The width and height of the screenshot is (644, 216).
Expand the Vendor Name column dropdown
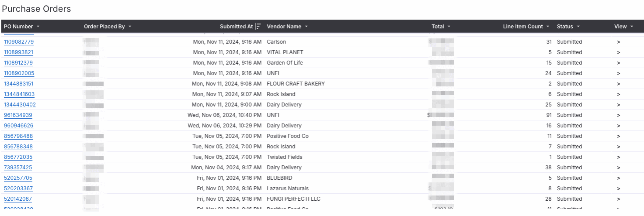[x=306, y=27]
